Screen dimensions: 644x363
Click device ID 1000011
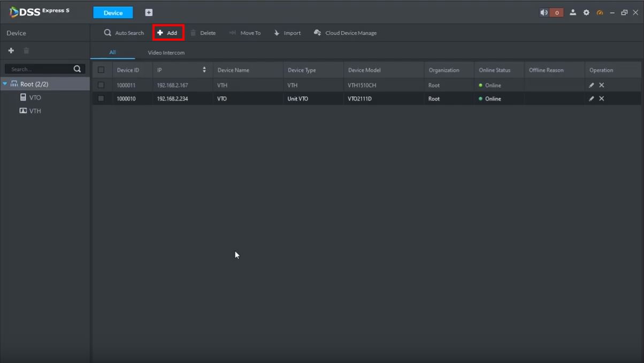pyautogui.click(x=126, y=85)
